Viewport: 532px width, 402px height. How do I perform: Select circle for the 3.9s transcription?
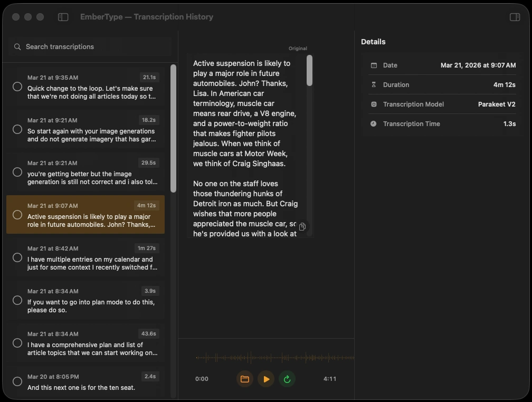17,301
